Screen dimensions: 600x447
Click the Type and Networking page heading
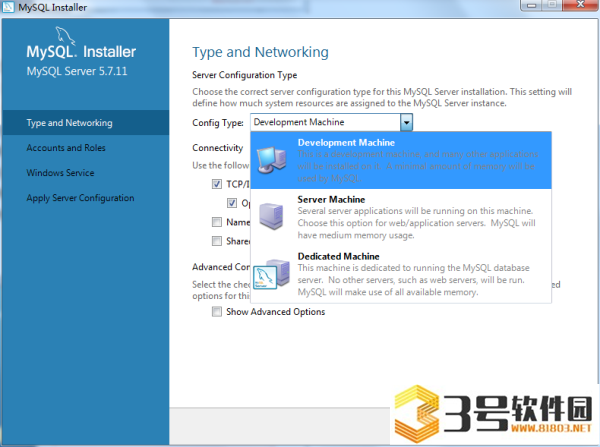(260, 52)
